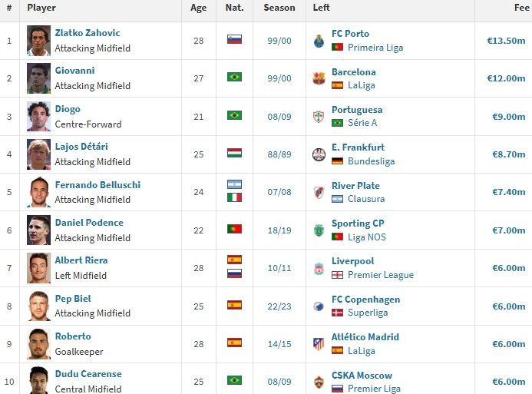Click the €13.50m transfer fee link
The image size is (532, 394).
pos(506,40)
